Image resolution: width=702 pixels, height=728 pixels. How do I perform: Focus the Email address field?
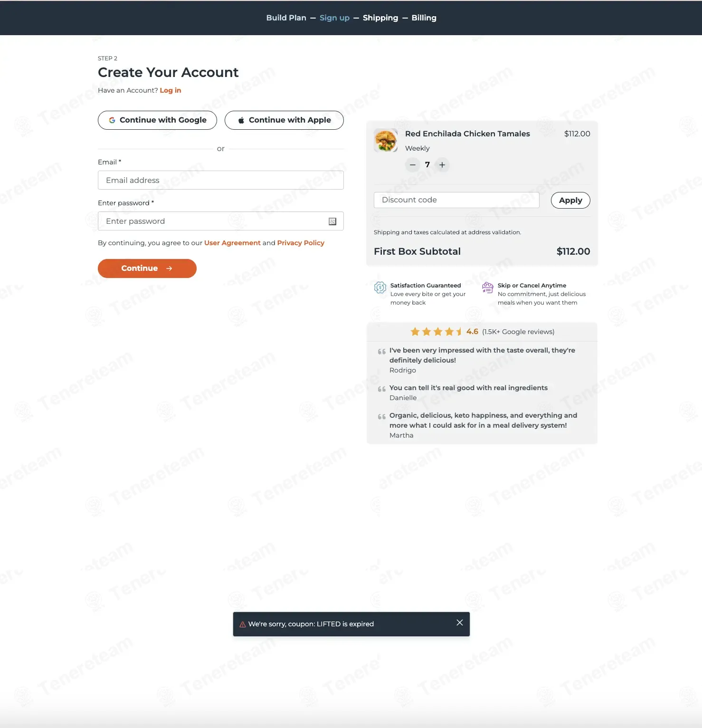coord(221,180)
